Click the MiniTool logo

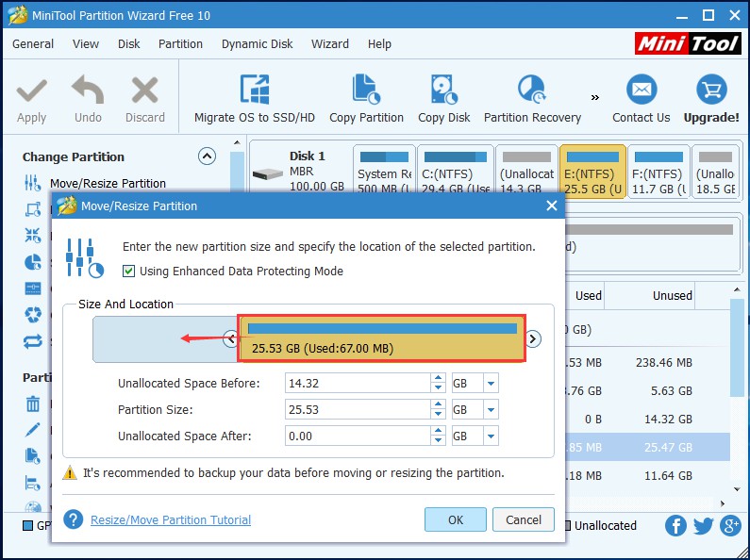(x=688, y=43)
